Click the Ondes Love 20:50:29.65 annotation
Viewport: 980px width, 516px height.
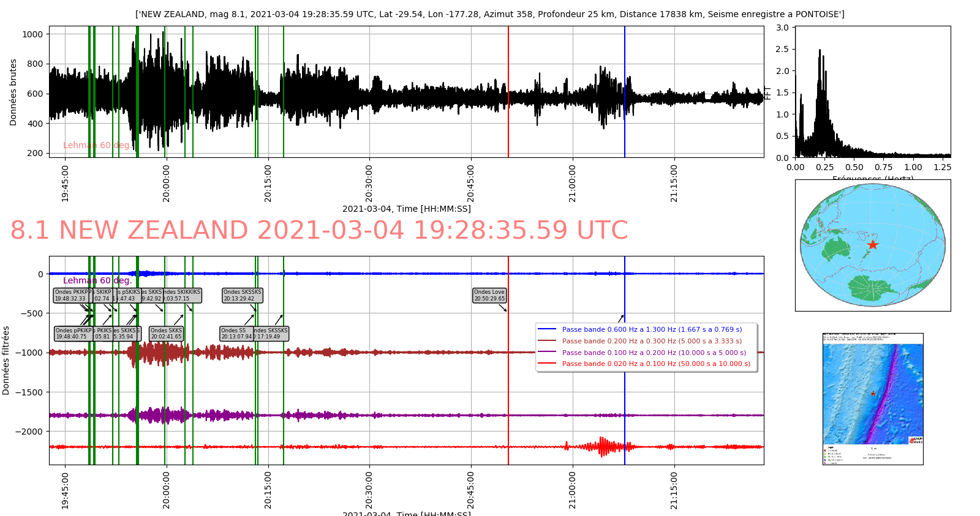(489, 296)
